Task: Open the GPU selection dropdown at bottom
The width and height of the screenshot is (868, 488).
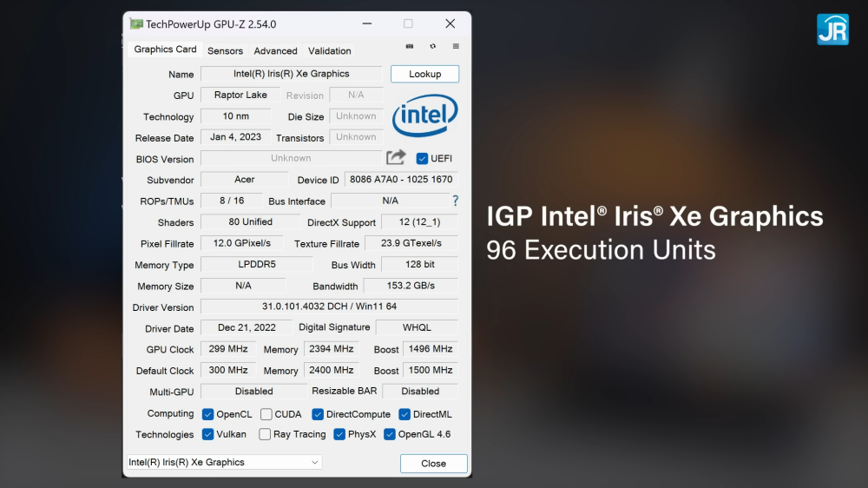Action: click(224, 462)
